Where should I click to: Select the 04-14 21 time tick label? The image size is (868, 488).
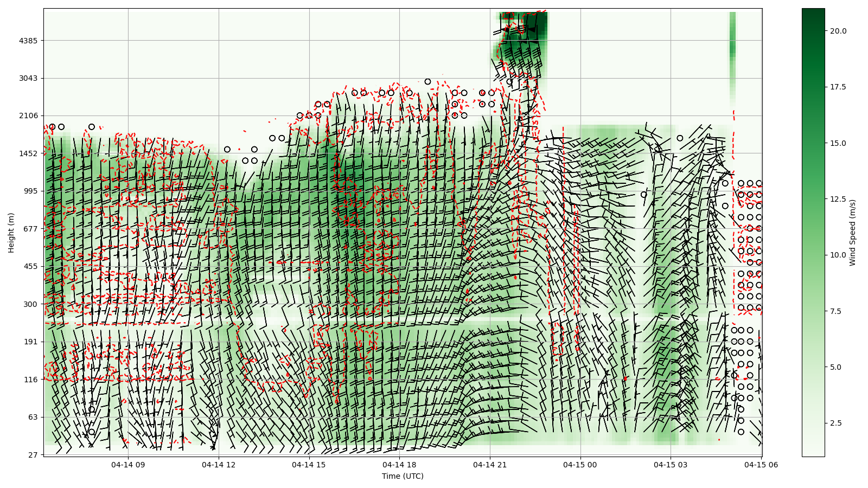click(490, 465)
